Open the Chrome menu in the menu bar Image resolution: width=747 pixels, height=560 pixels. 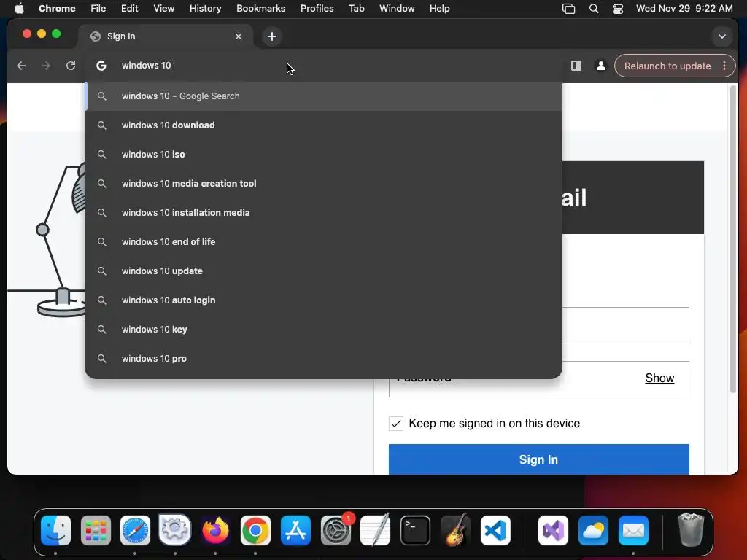click(x=57, y=8)
